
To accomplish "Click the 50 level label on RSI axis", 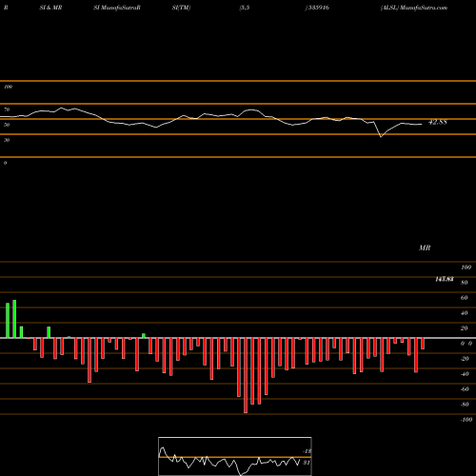I will 7,125.
